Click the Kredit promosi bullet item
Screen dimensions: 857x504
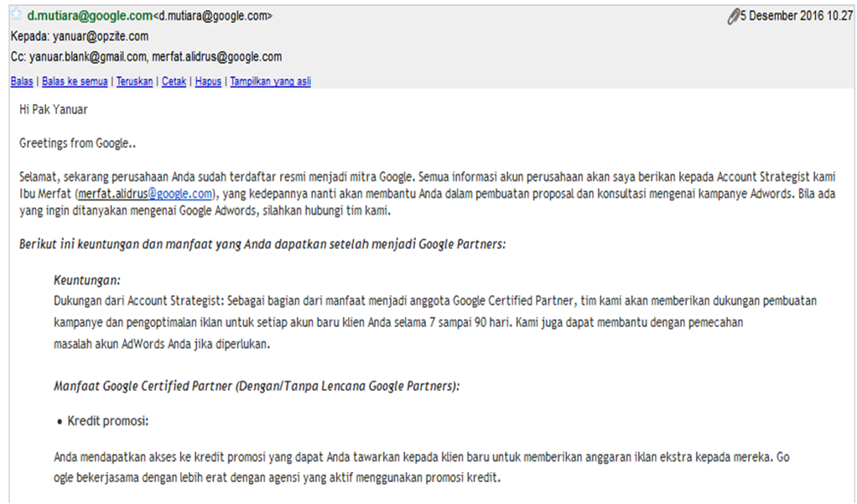coord(107,421)
